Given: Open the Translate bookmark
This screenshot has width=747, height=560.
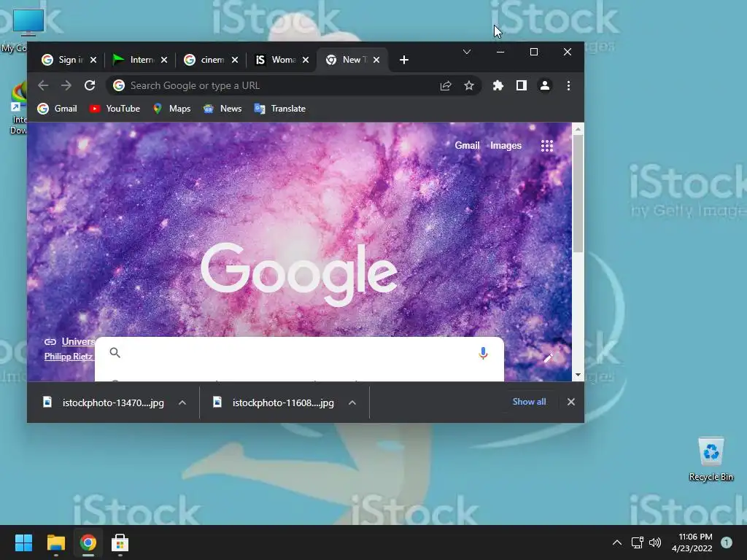Looking at the screenshot, I should (280, 109).
